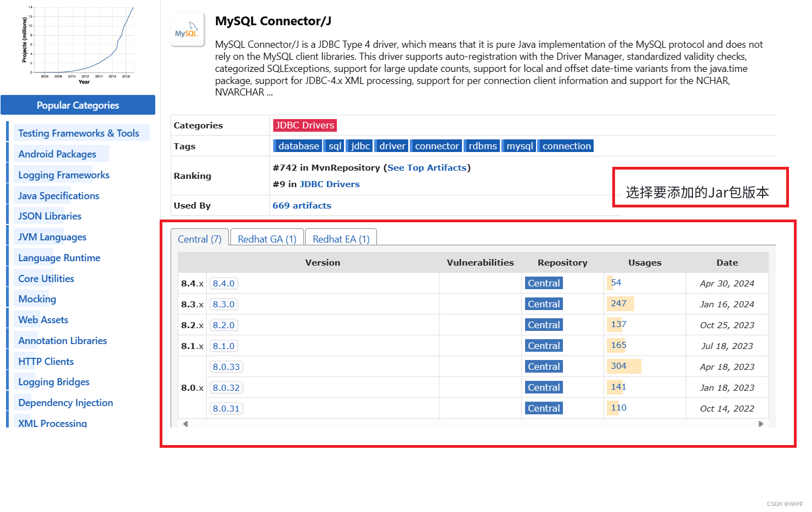Open Mocking category
The height and width of the screenshot is (512, 812).
point(37,299)
